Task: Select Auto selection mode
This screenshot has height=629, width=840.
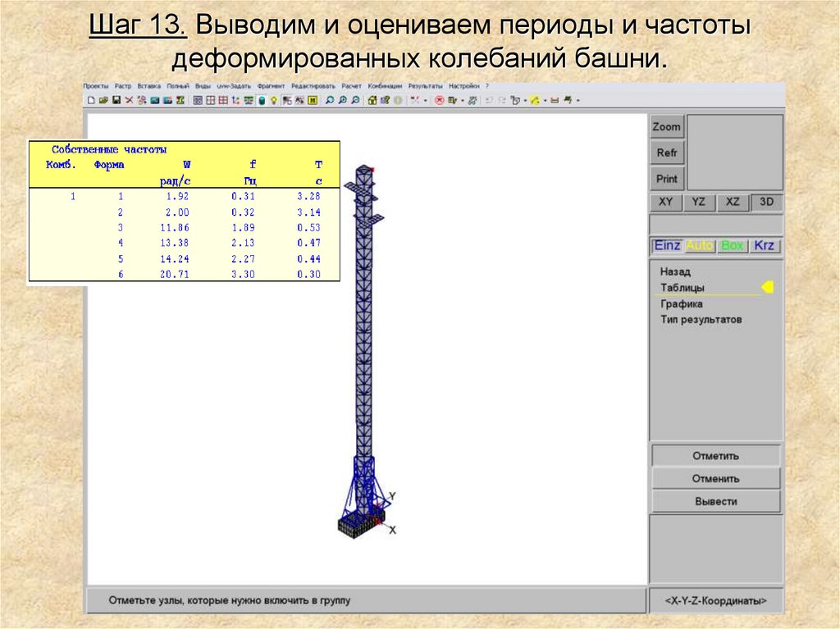Action: (x=699, y=245)
